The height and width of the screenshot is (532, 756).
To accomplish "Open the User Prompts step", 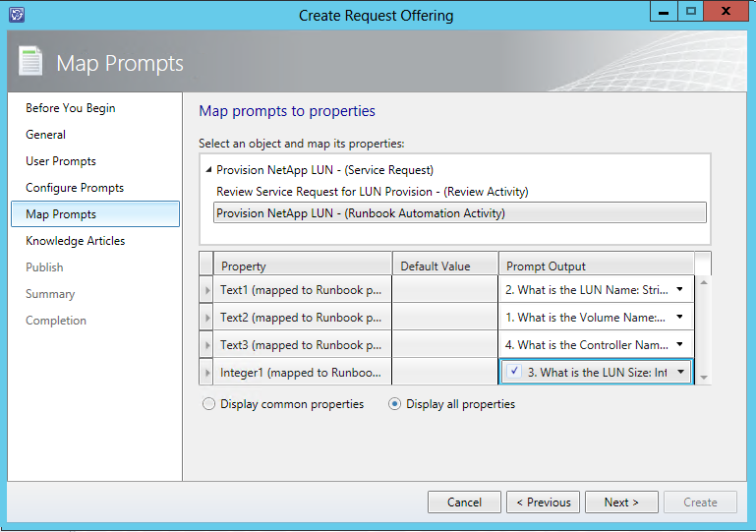I will pos(61,161).
